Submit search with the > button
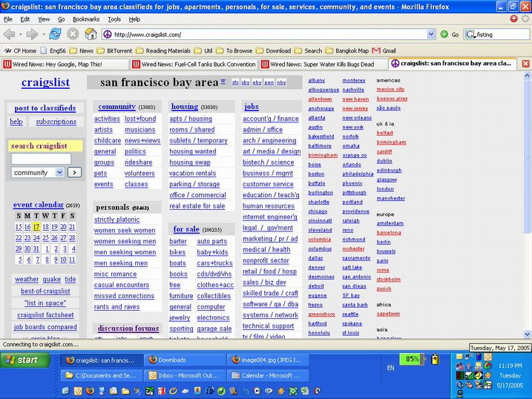Screen dimensions: 532x399 [x=75, y=173]
